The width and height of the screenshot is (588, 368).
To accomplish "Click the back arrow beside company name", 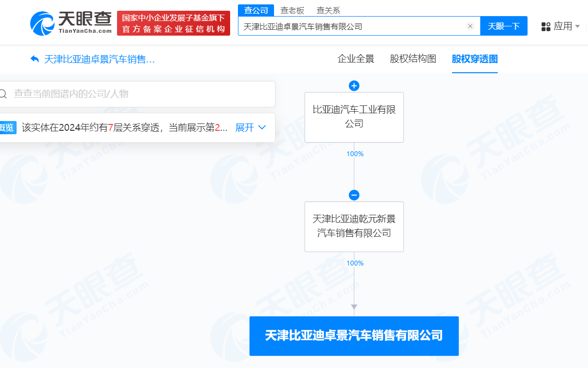I will tap(35, 59).
